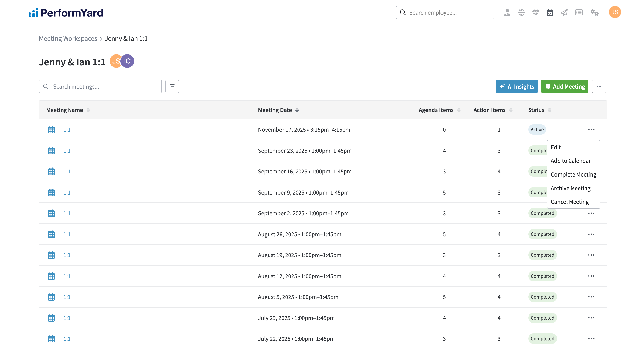Click the list view icon in header

click(579, 12)
